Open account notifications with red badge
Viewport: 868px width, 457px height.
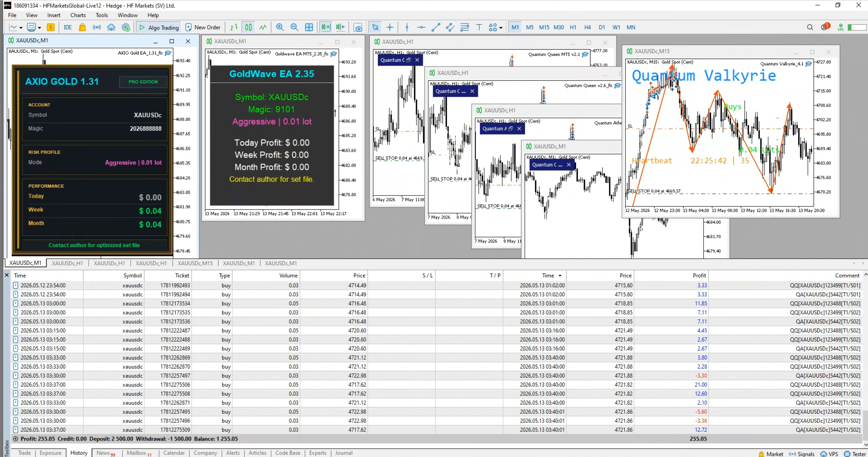(825, 27)
